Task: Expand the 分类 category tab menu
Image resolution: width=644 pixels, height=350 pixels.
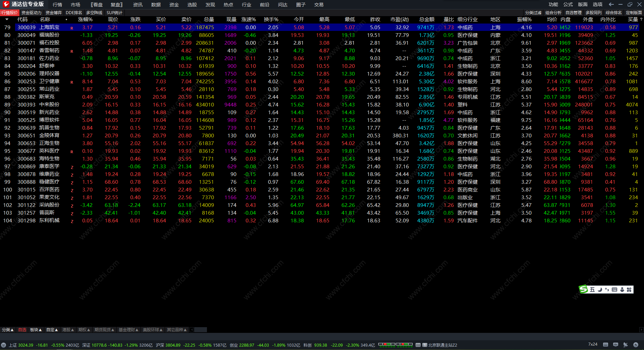Action: pyautogui.click(x=8, y=330)
